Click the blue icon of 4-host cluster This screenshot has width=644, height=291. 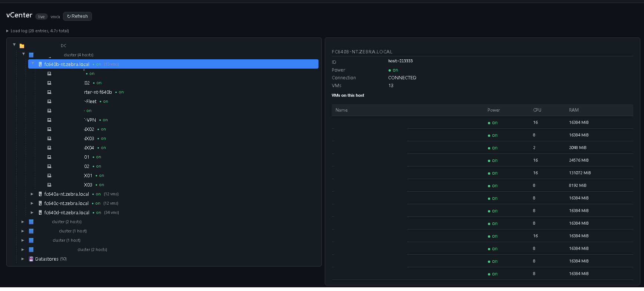coord(31,55)
